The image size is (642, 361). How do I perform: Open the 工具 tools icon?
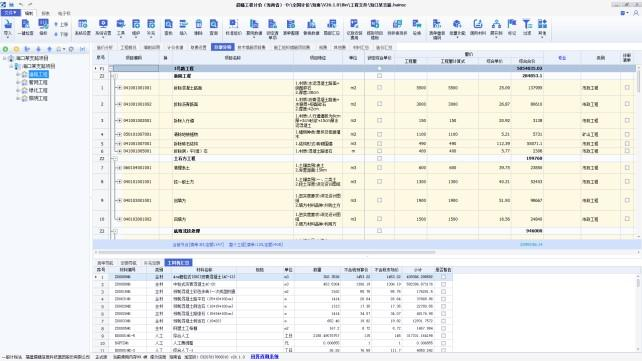120,27
